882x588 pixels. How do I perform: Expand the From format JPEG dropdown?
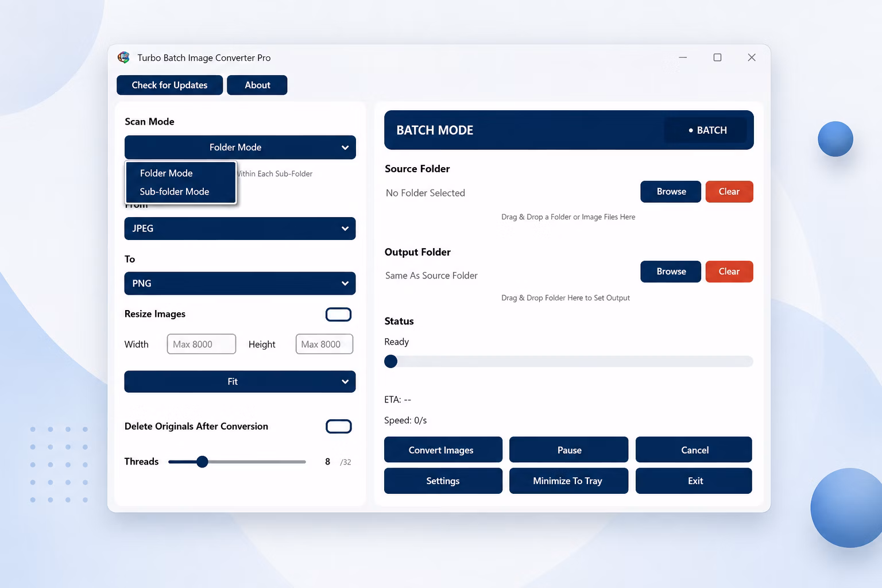pyautogui.click(x=240, y=229)
